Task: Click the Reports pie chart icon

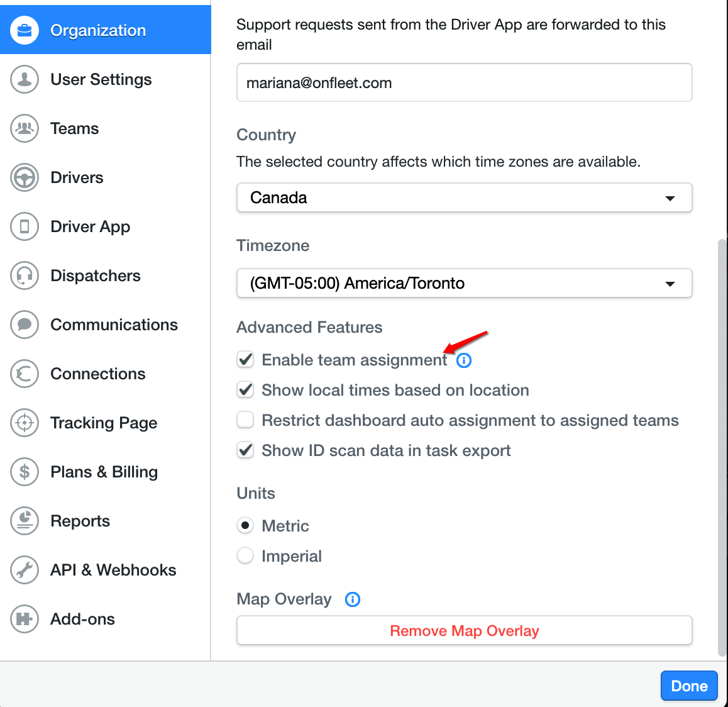Action: tap(24, 521)
